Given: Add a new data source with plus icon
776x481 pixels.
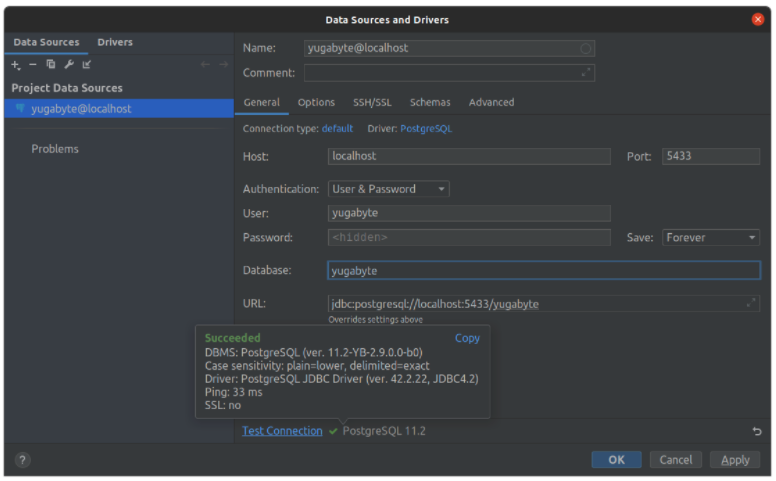Looking at the screenshot, I should point(15,65).
